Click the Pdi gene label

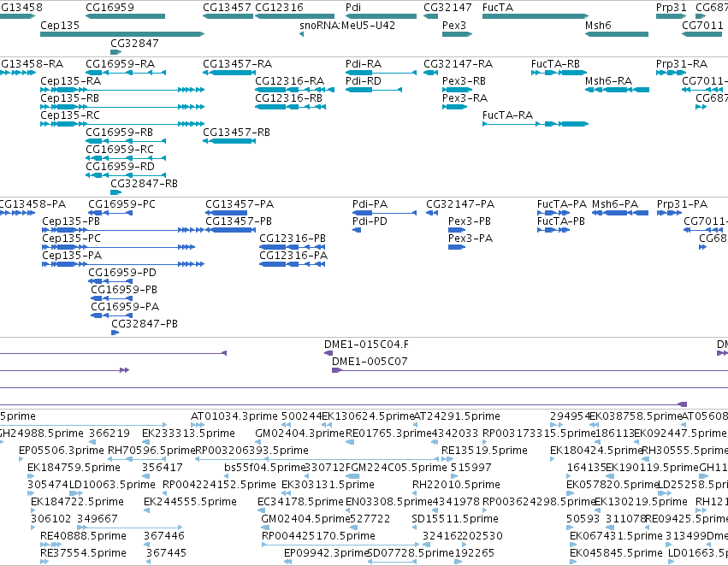coord(353,8)
